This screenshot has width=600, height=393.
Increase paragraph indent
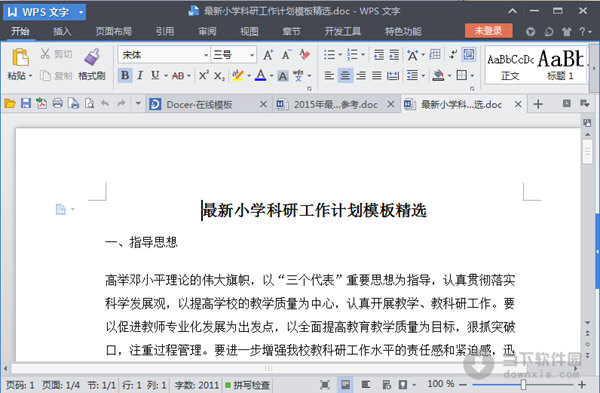click(x=394, y=55)
